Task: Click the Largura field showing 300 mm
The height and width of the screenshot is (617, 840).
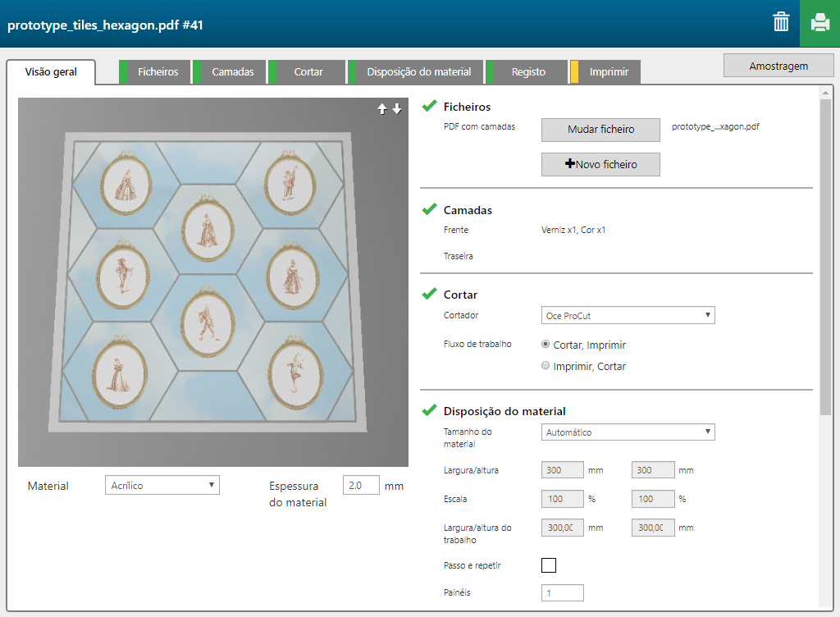Action: (x=563, y=469)
